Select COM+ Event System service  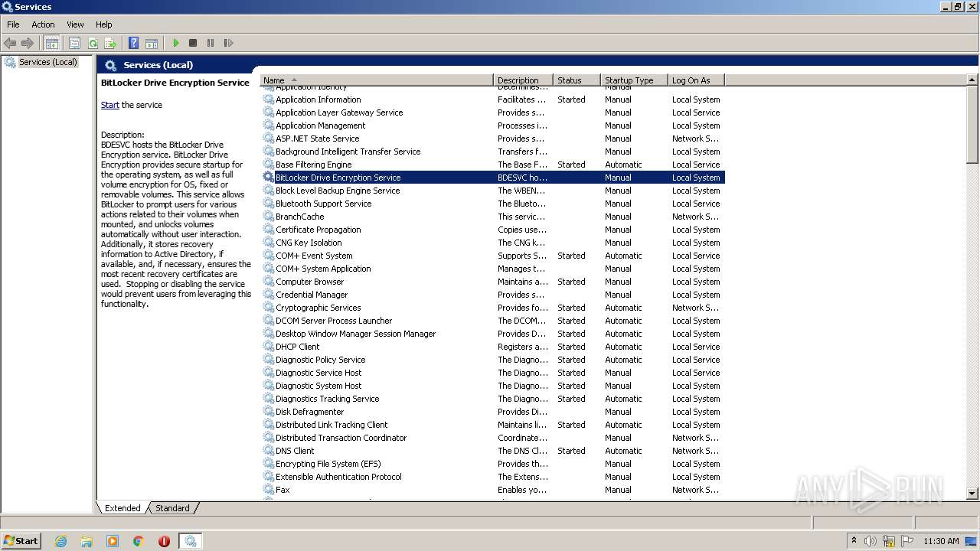click(493, 256)
